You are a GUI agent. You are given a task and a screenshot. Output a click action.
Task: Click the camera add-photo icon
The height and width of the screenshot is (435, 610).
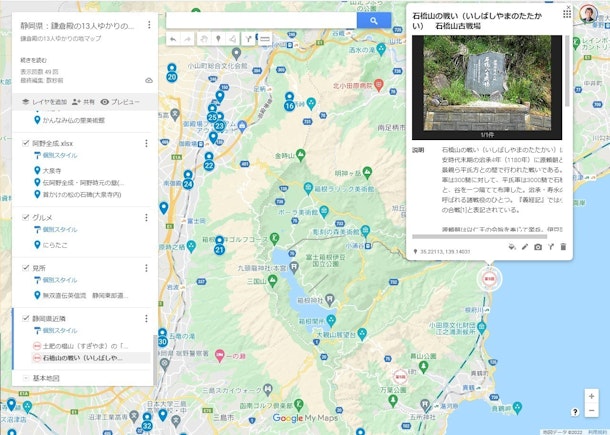pos(538,246)
